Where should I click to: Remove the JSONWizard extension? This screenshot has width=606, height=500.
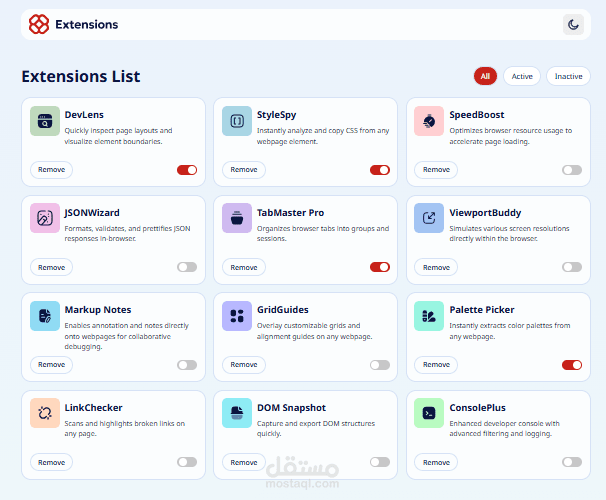tap(51, 267)
